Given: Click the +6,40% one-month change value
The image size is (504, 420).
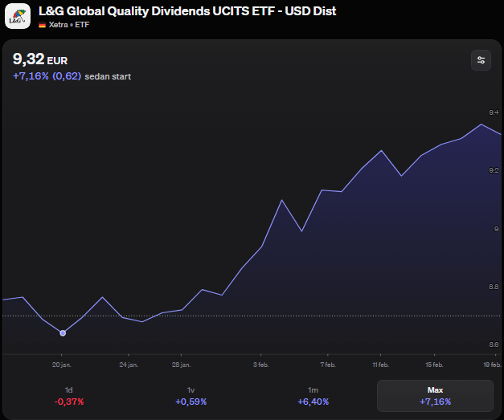Looking at the screenshot, I should (313, 402).
